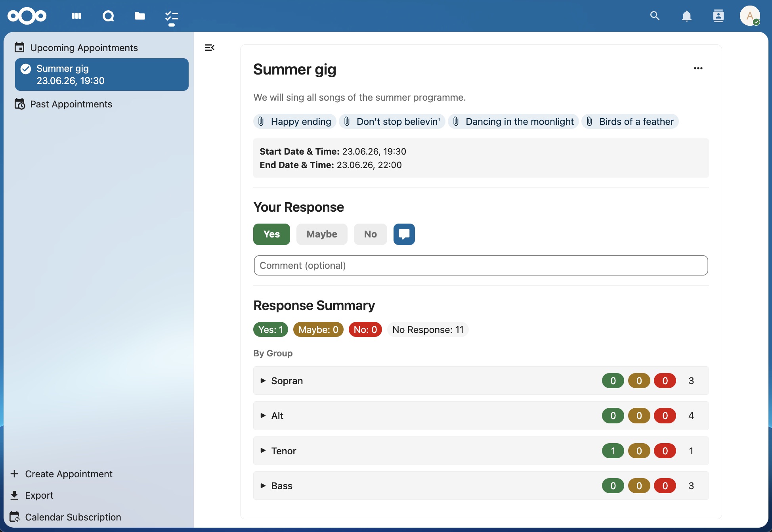Expand the Tenor group
Viewport: 772px width, 532px height.
pyautogui.click(x=481, y=451)
